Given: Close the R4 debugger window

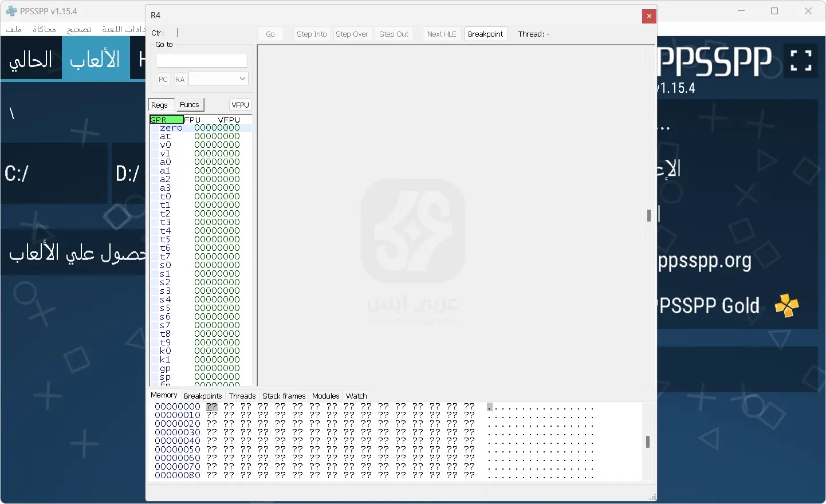Looking at the screenshot, I should tap(648, 16).
